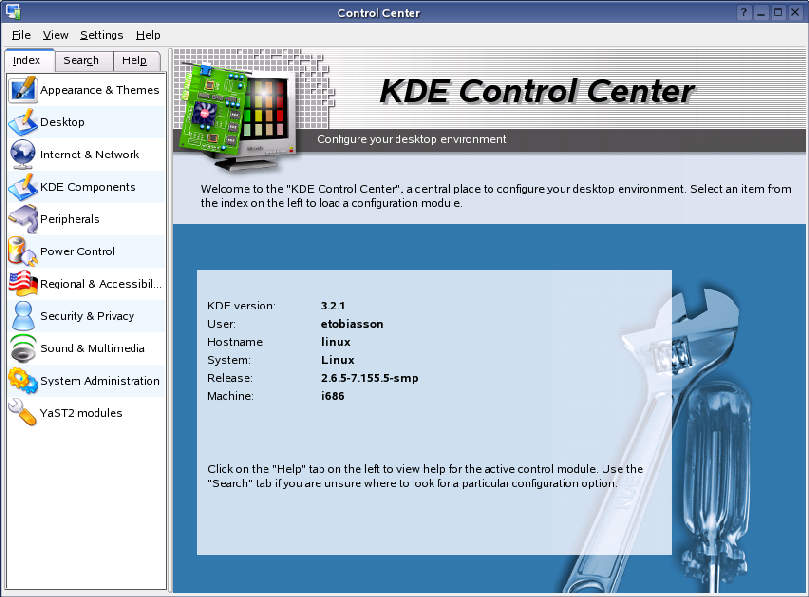
Task: Select Power Control in the index
Action: tap(77, 251)
